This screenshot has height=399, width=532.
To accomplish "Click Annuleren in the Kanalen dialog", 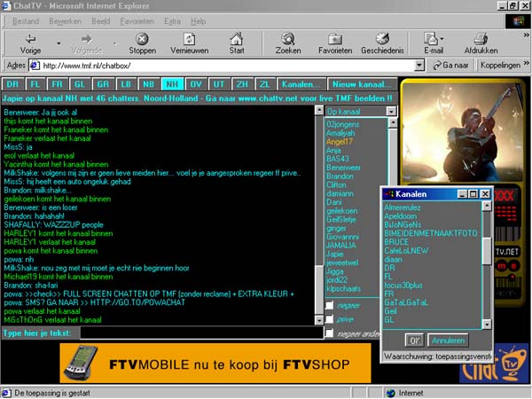I will tap(447, 340).
